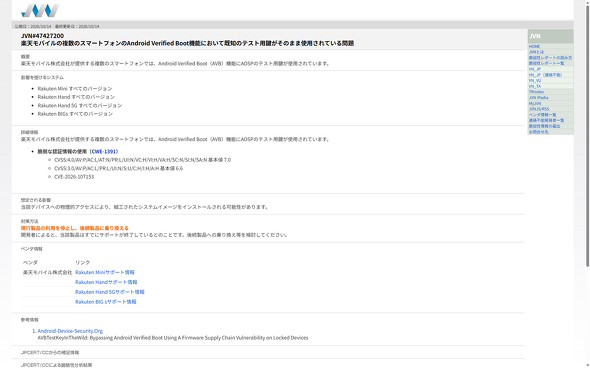This screenshot has width=590, height=368.
Task: Select the VN_JP sidebar entry
Action: pos(535,69)
